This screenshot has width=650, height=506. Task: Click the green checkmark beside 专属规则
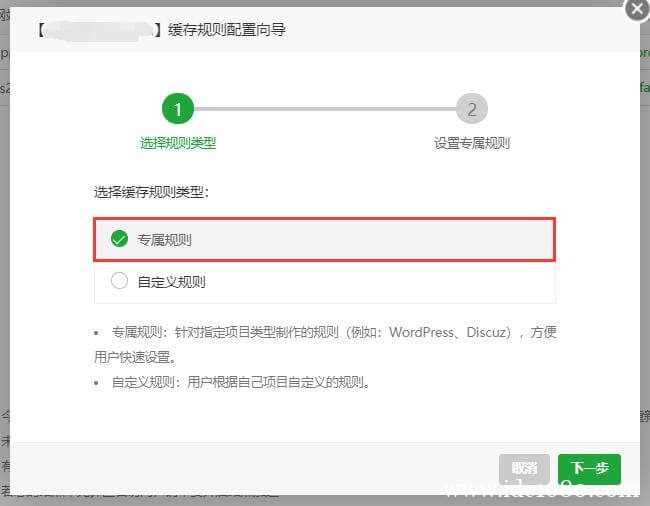(x=119, y=240)
